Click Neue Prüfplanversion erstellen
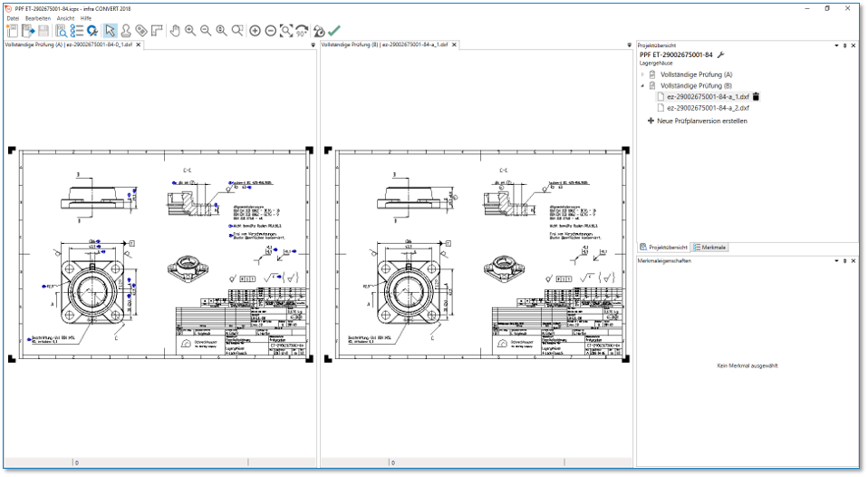 click(x=701, y=121)
